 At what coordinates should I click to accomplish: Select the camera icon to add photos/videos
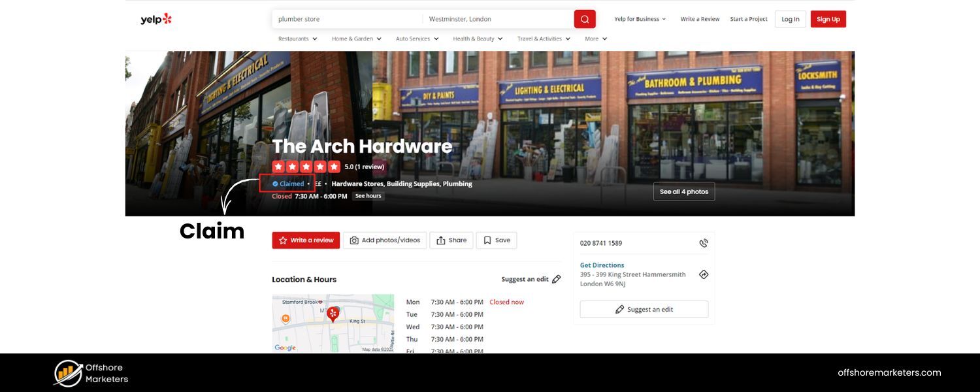click(353, 240)
